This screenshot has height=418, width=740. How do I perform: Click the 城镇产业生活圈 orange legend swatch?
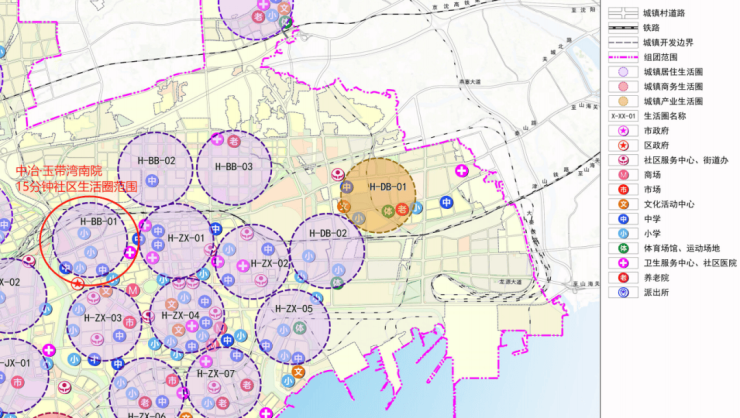coord(623,101)
